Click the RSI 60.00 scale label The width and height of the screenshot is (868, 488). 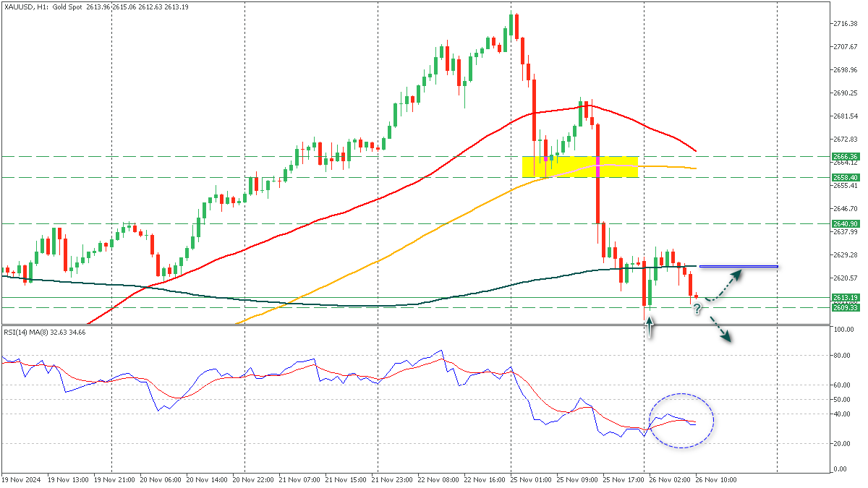843,385
